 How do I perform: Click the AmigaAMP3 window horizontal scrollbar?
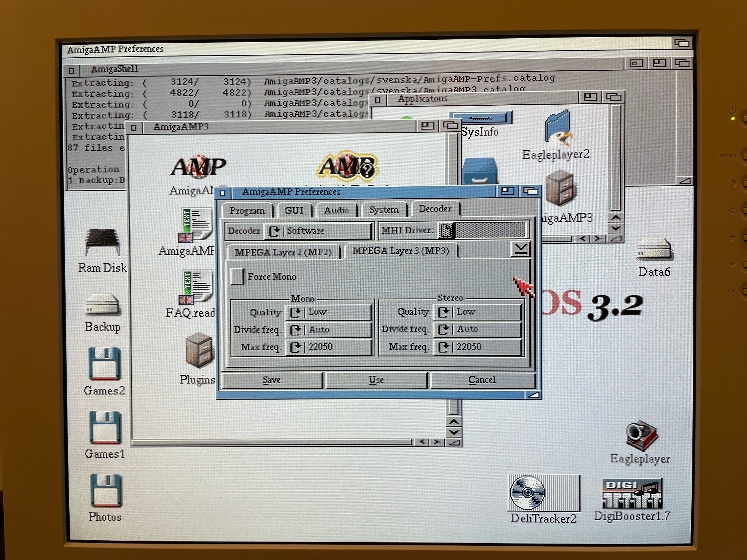(x=271, y=442)
